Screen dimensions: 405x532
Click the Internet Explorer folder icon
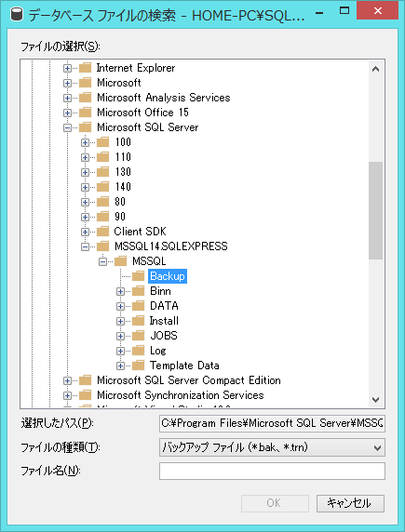(86, 68)
